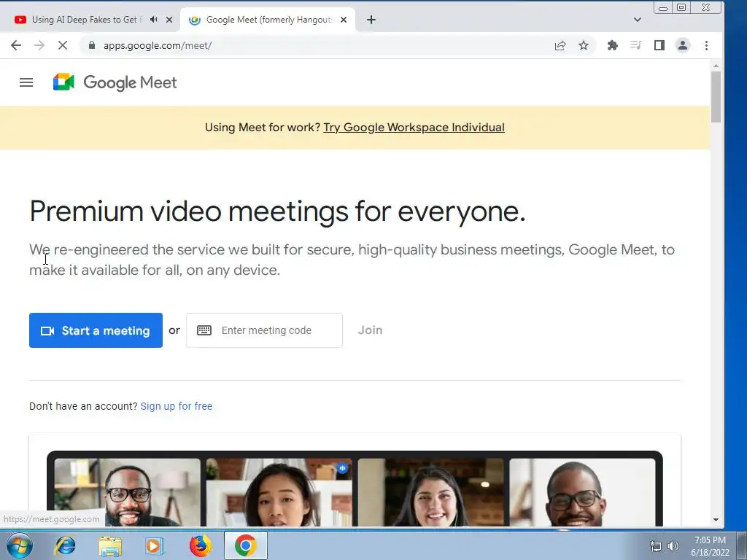Toggle the Chrome side panel icon
The image size is (747, 560).
[x=659, y=45]
